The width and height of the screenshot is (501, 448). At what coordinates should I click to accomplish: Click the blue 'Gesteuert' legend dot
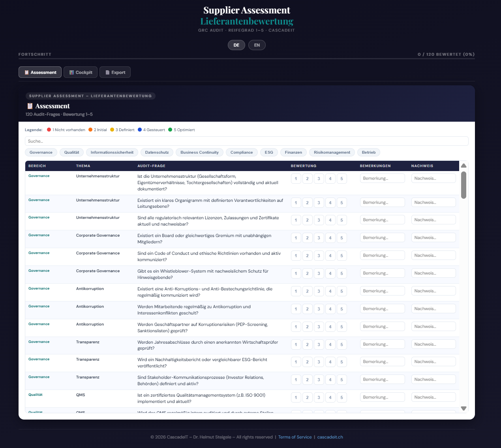[x=140, y=130]
